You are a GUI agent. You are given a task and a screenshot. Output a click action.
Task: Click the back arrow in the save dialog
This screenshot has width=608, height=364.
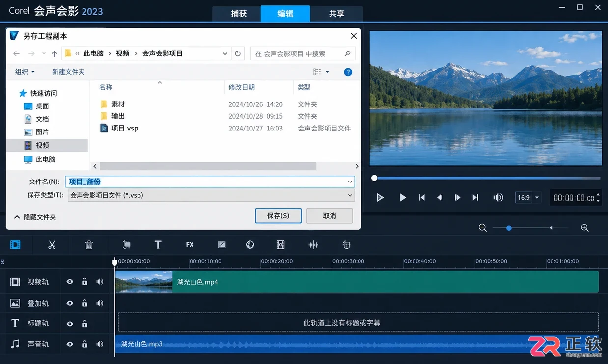click(17, 53)
